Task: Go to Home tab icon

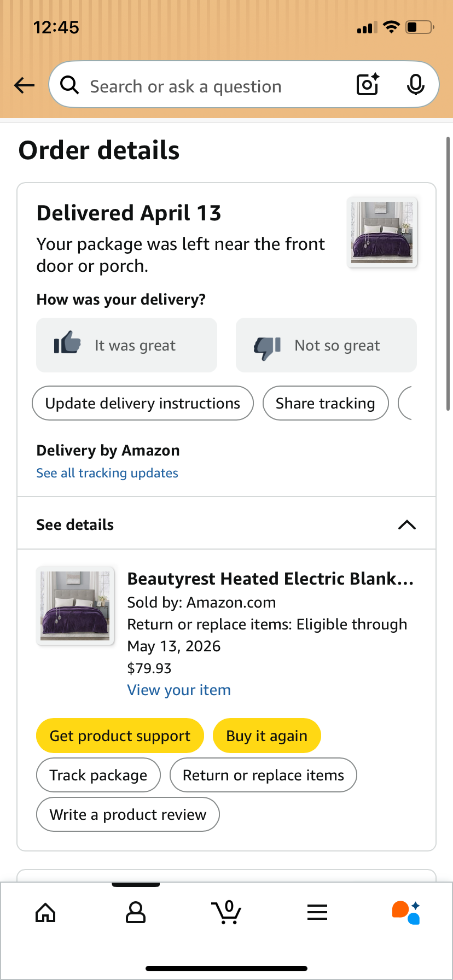Action: pos(45,912)
